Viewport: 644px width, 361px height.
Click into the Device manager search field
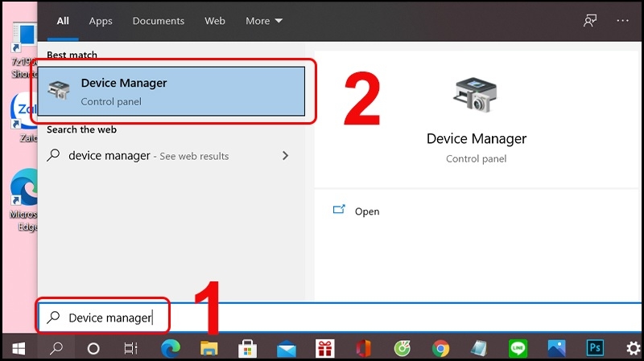click(x=339, y=318)
